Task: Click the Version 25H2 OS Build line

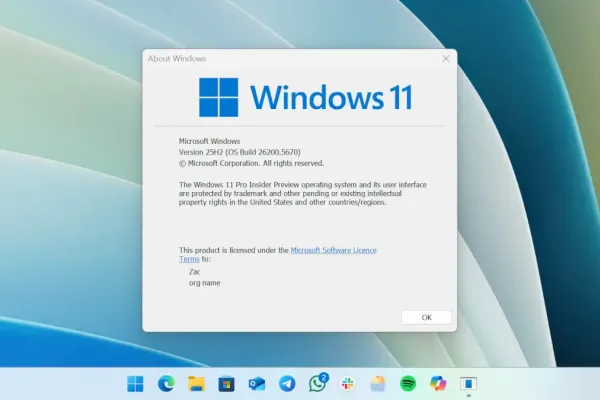Action: (240, 152)
